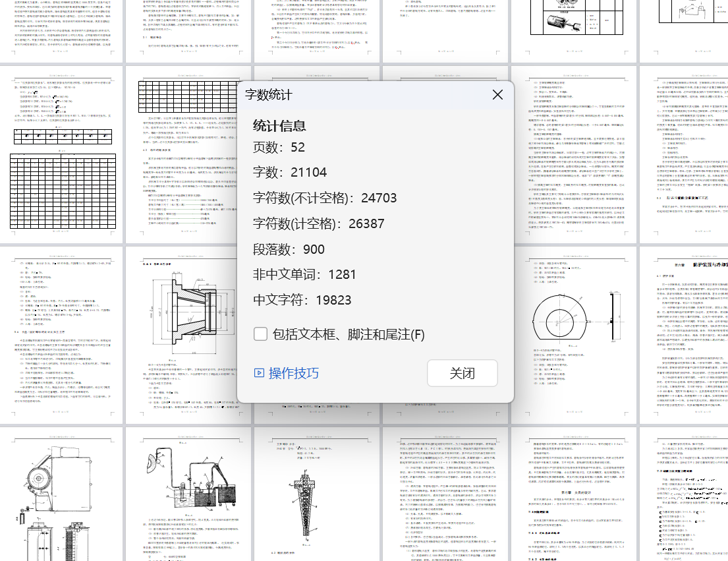Select the 中文字符：19823 line
The width and height of the screenshot is (728, 561).
[x=302, y=300]
